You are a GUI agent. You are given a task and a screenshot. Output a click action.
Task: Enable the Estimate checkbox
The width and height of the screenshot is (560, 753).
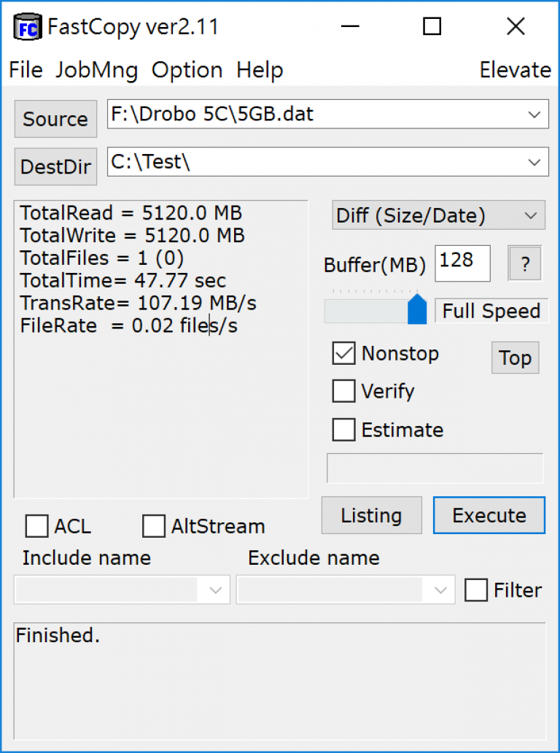[x=343, y=429]
